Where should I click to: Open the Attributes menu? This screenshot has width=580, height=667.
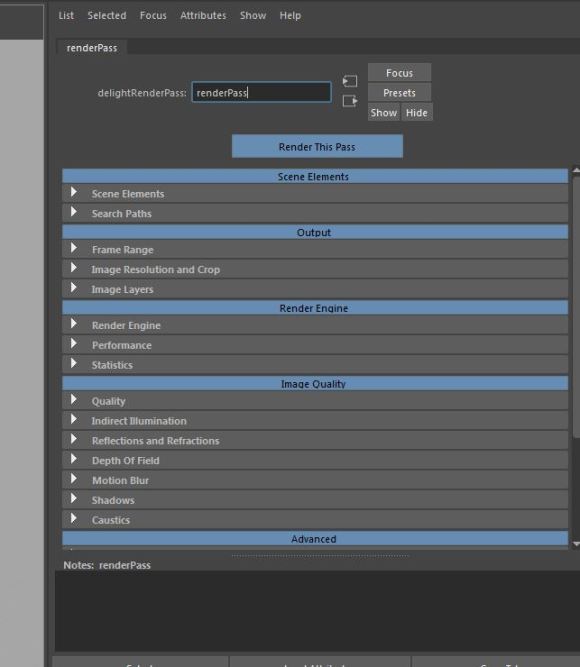[203, 15]
